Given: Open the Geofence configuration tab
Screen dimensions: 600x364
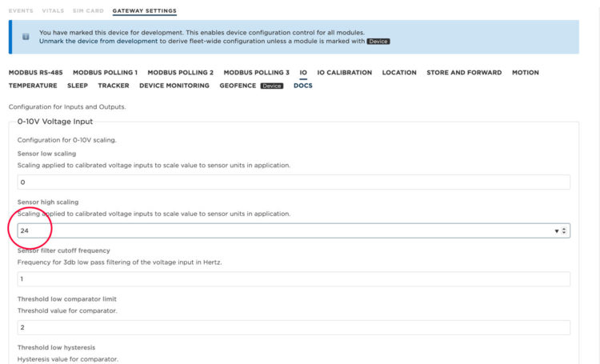Looking at the screenshot, I should coord(237,86).
